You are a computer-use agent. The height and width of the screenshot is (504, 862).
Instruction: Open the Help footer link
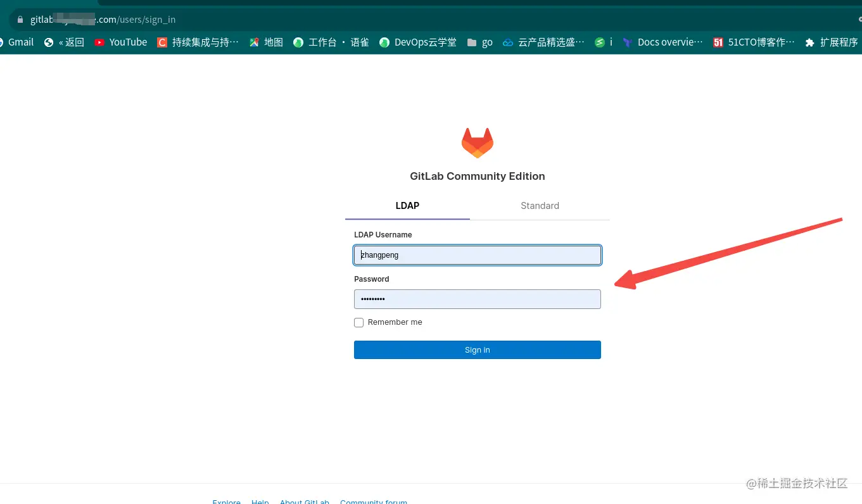click(260, 501)
